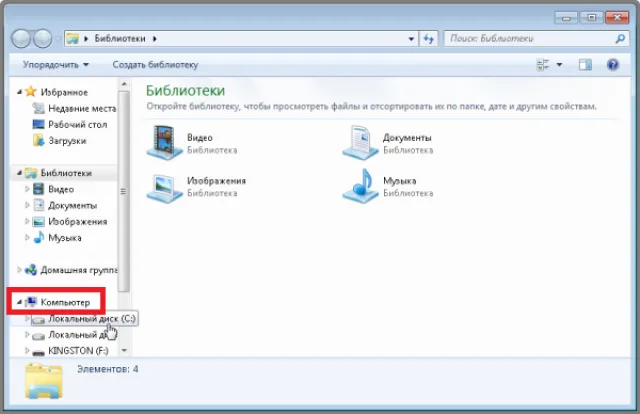Click Загрузки folder icon in sidebar
This screenshot has height=414, width=640.
[x=38, y=140]
